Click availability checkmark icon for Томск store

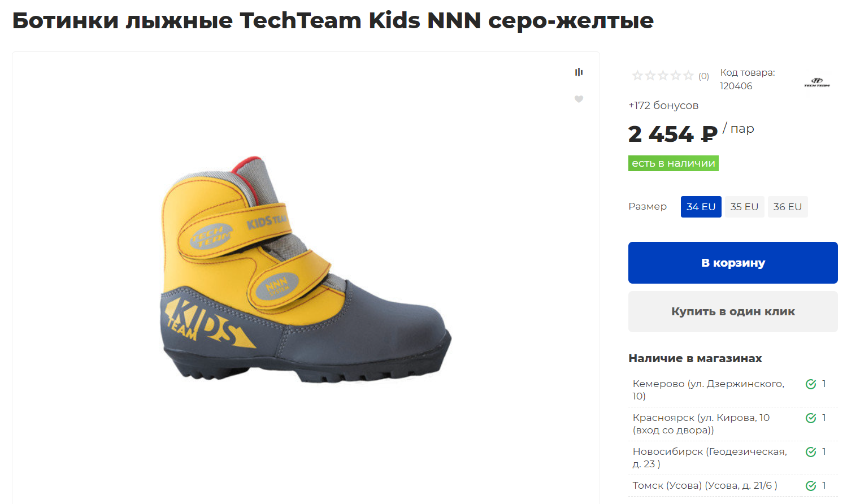point(811,486)
